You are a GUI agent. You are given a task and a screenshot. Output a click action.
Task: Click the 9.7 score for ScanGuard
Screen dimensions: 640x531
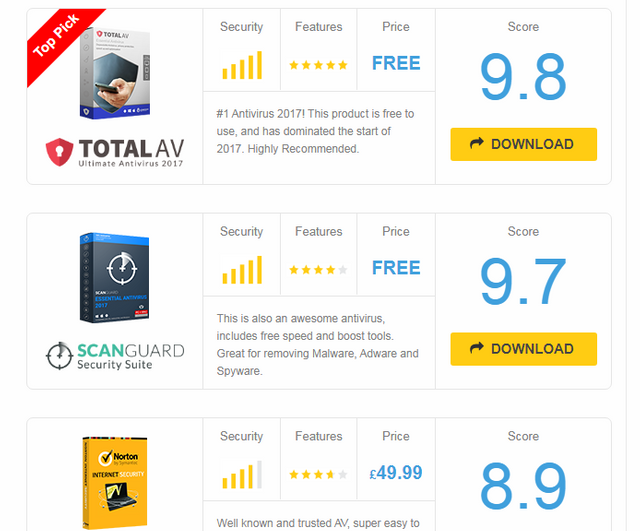click(523, 282)
